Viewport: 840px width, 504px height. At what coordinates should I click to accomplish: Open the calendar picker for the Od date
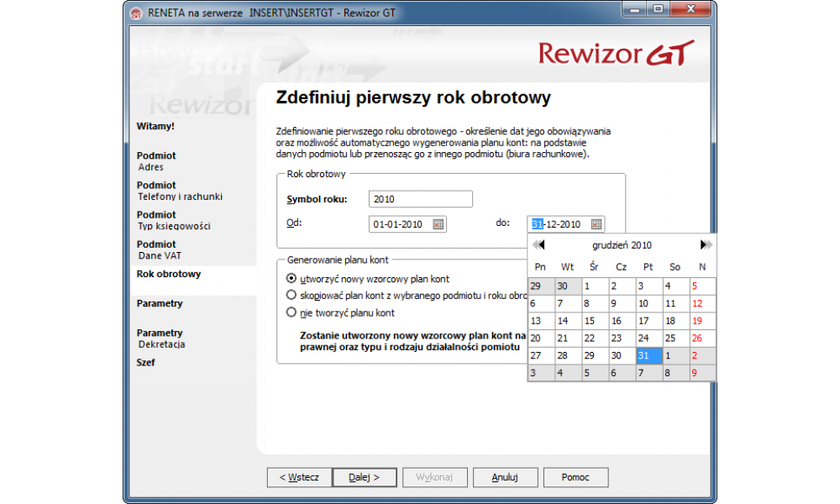(x=438, y=224)
